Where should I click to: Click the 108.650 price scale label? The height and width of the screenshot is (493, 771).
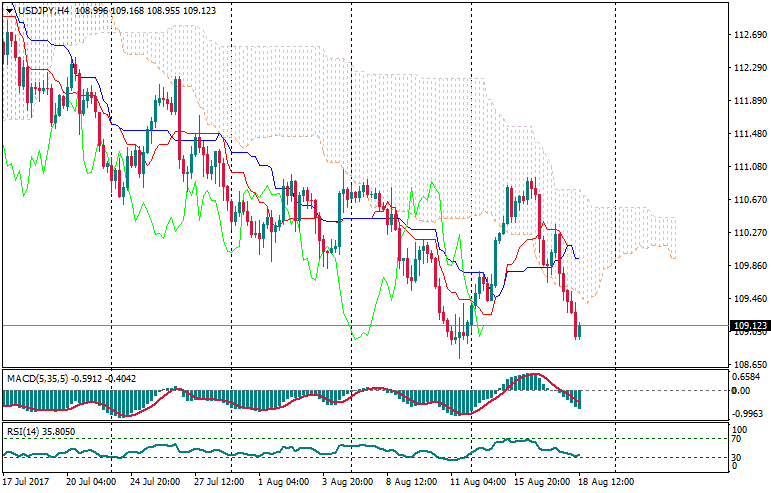tap(748, 365)
